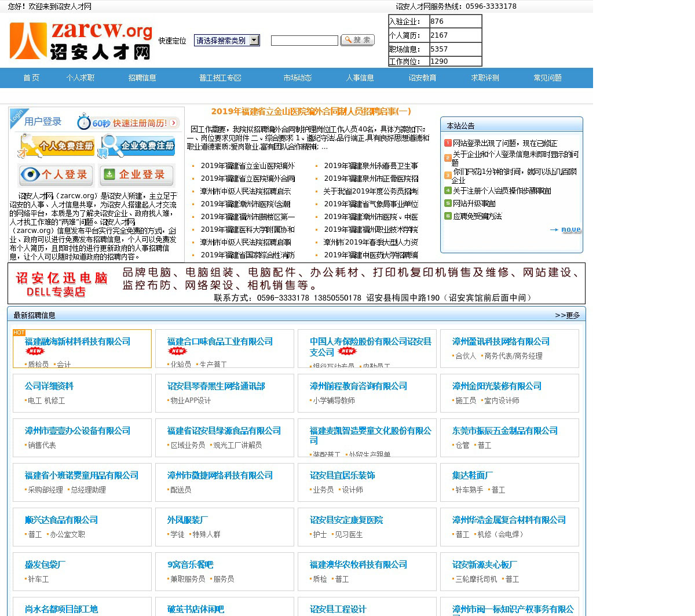695x616 pixels.
Task: Click the magnifier 搜索 button
Action: (x=357, y=40)
